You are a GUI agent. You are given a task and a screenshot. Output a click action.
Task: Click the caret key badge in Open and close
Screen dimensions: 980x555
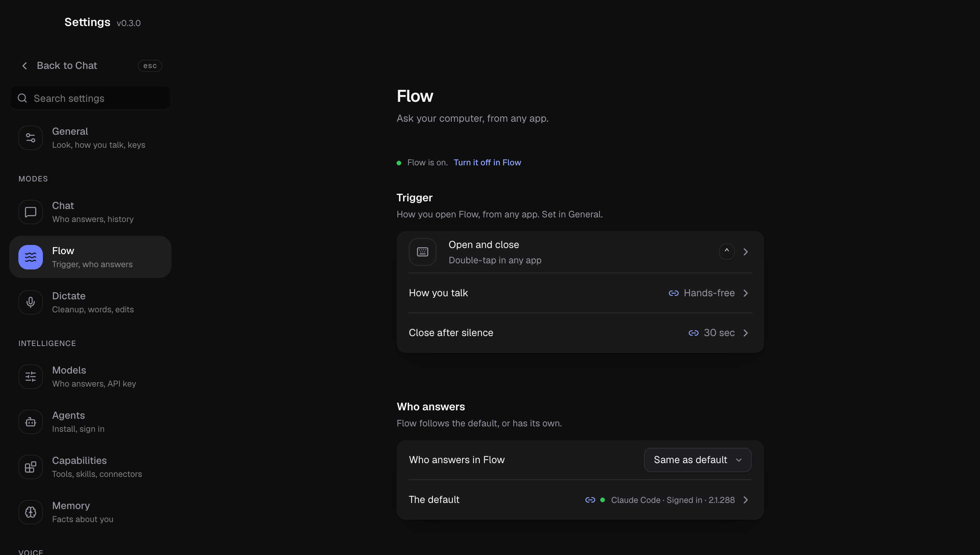[727, 252]
